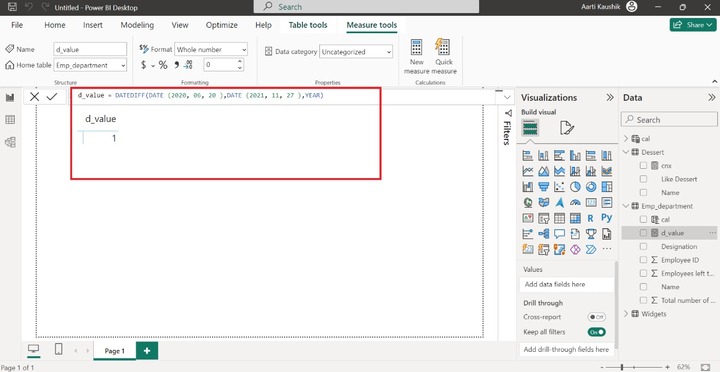Screen dimensions: 720x372
Task: Select the Q&A speech bubble visual
Action: (559, 234)
